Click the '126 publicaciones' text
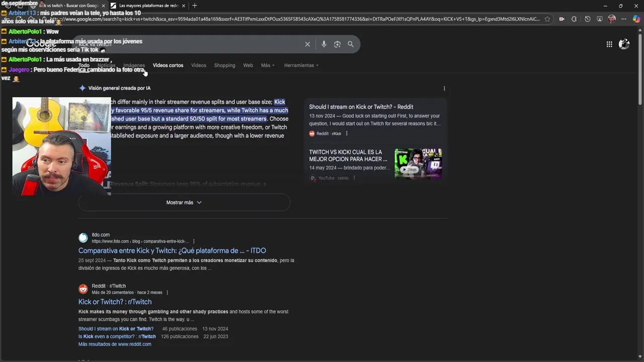 click(x=179, y=336)
